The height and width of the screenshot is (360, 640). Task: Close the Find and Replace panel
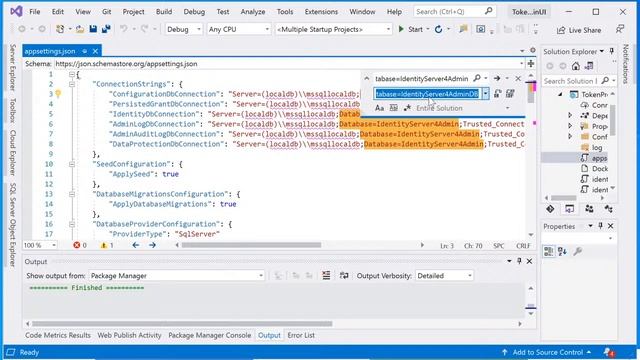(x=518, y=78)
